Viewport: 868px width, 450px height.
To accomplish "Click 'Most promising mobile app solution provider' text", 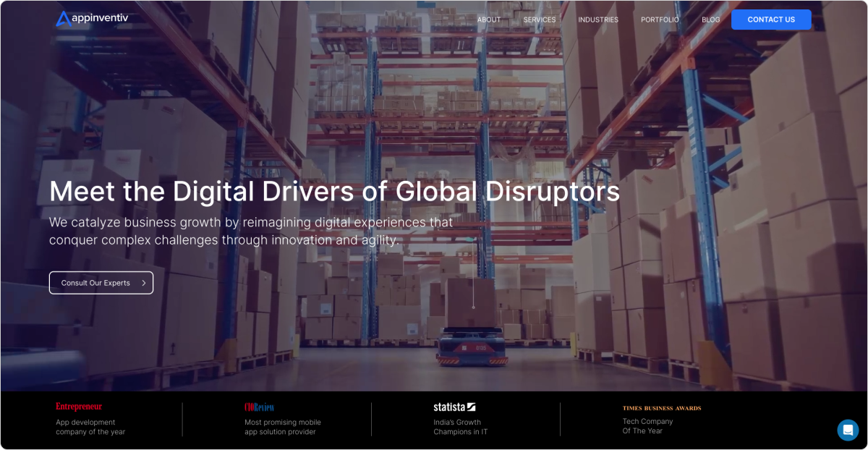I will [282, 427].
